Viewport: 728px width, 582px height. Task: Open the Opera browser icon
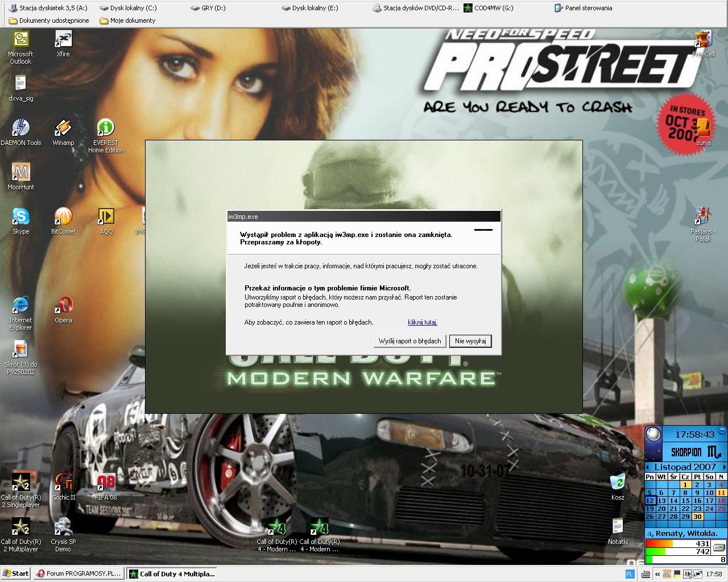tap(63, 310)
